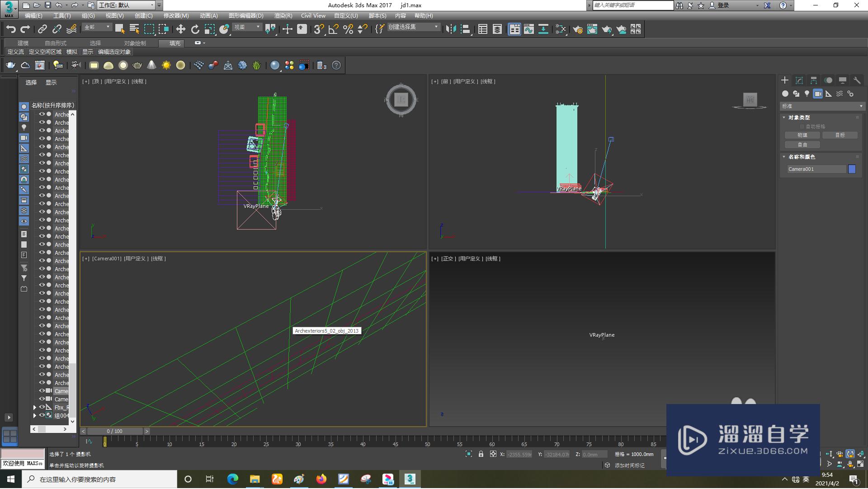The image size is (868, 489).
Task: Open the 视图 reference coordinate dropdown
Action: coord(247,27)
